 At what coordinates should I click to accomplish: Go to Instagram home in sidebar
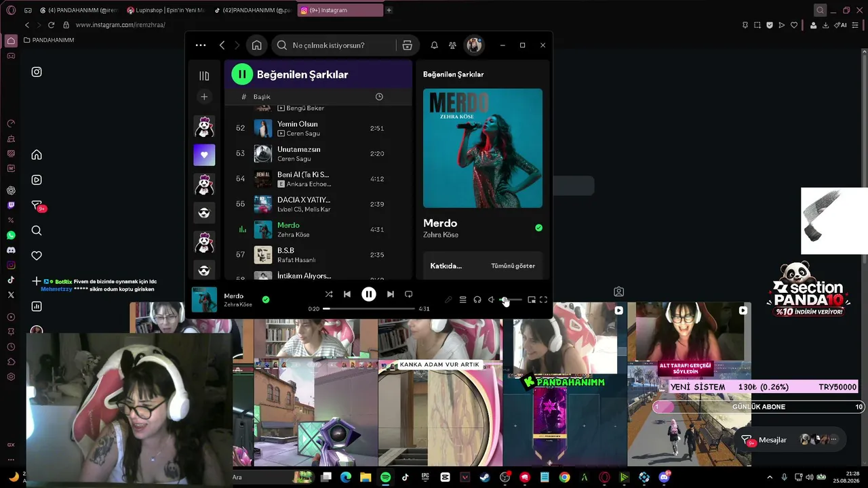coord(37,155)
